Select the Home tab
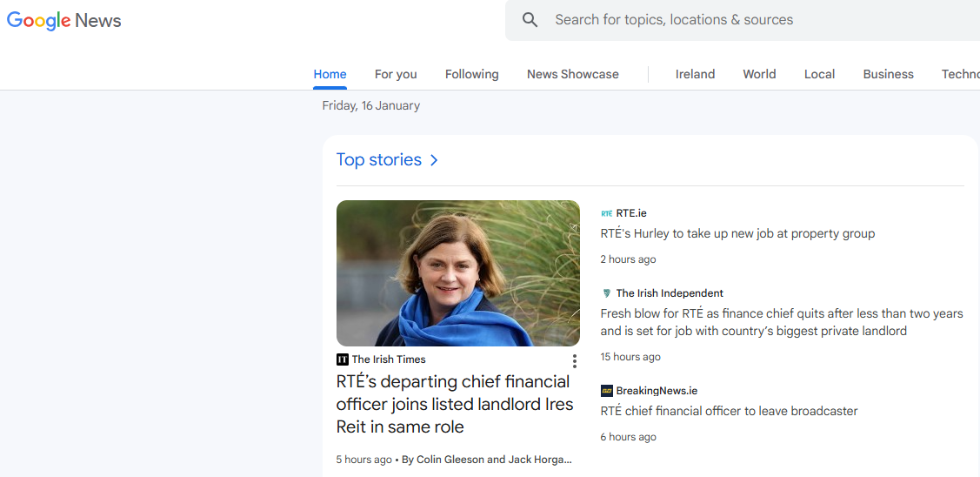Screen dimensions: 980x477 click(x=330, y=74)
